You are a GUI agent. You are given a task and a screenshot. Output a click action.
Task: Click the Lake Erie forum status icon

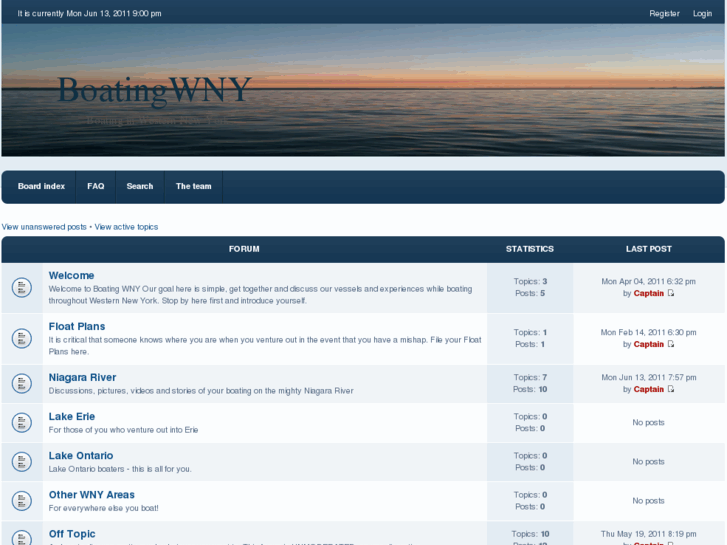coord(21,423)
